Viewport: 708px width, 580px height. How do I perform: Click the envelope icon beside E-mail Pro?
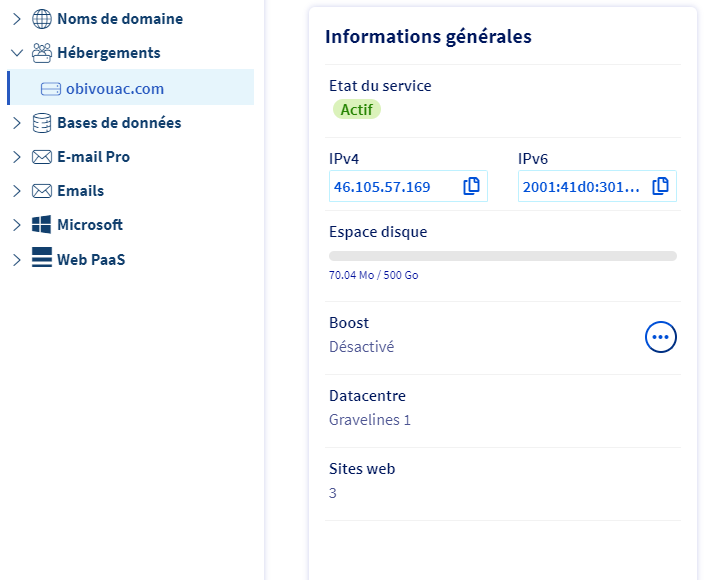point(42,157)
